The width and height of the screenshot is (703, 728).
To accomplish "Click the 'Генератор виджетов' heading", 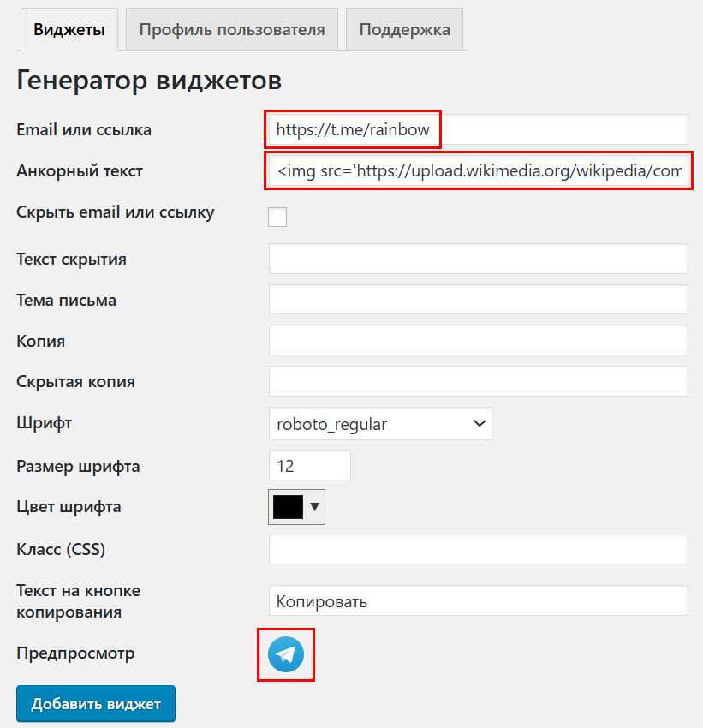I will (x=149, y=81).
